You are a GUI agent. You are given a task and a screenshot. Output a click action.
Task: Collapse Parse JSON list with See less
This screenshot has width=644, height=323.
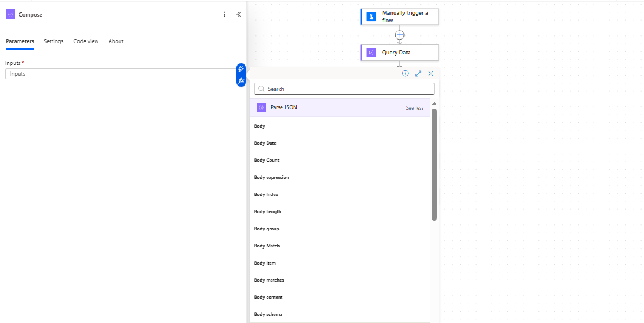point(415,108)
